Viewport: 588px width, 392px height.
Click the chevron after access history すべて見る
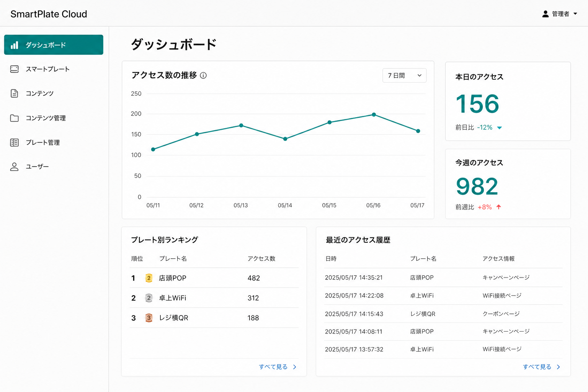pyautogui.click(x=558, y=367)
